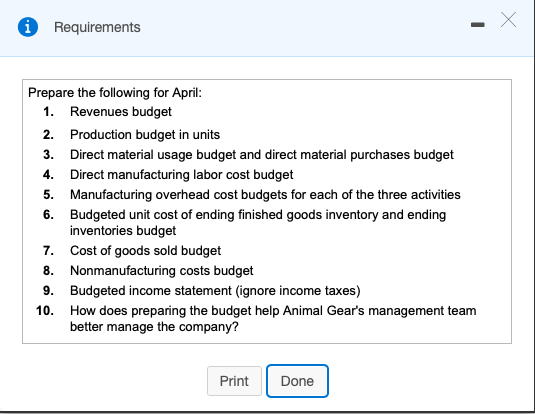The image size is (535, 414).
Task: Select requirement 4 'Direct manufacturing labor cost budget'
Action: (x=182, y=175)
